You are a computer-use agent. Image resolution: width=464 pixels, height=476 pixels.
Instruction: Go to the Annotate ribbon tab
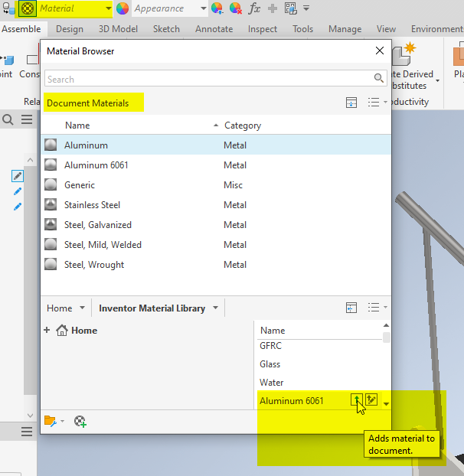(214, 29)
